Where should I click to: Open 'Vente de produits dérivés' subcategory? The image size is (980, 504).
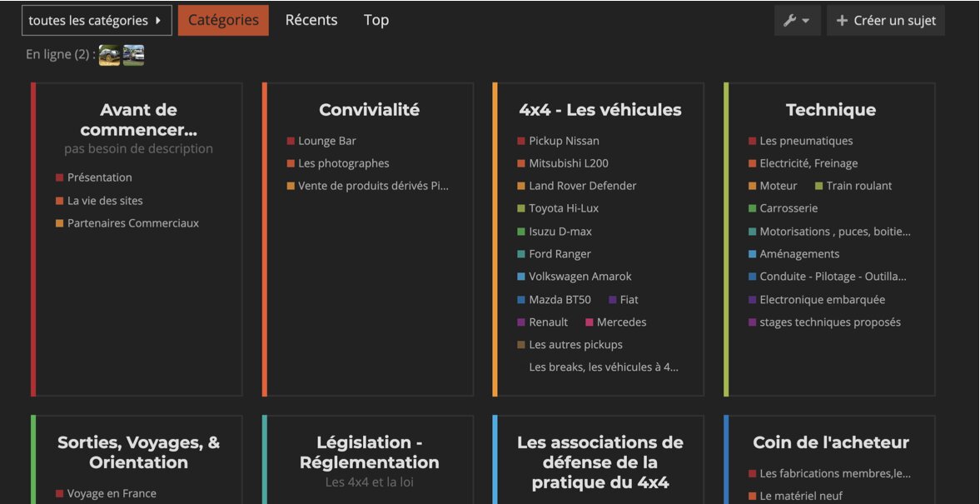point(367,187)
